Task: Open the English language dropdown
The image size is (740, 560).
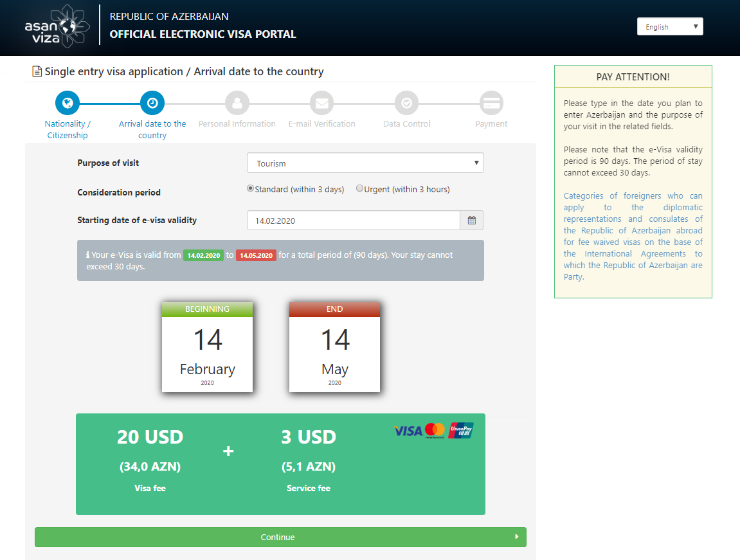Action: tap(670, 26)
